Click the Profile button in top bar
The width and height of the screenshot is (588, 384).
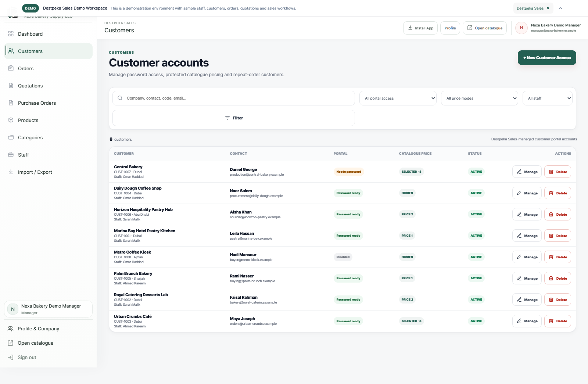tap(450, 28)
